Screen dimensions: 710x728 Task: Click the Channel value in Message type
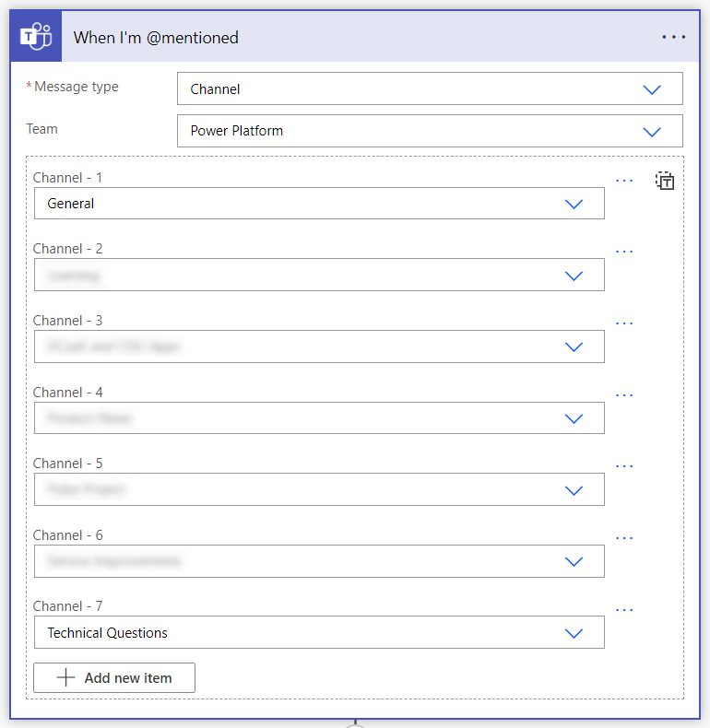[215, 88]
